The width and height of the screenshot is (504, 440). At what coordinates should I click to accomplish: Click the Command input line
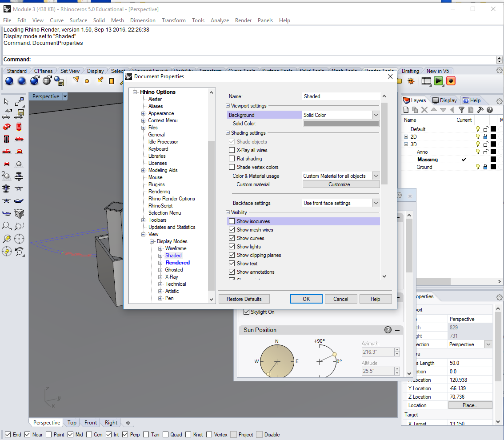(251, 60)
